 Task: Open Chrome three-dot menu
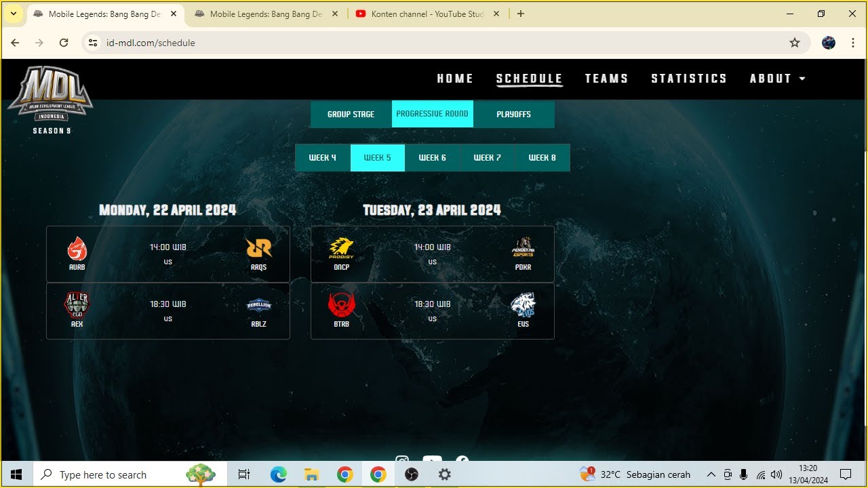853,43
